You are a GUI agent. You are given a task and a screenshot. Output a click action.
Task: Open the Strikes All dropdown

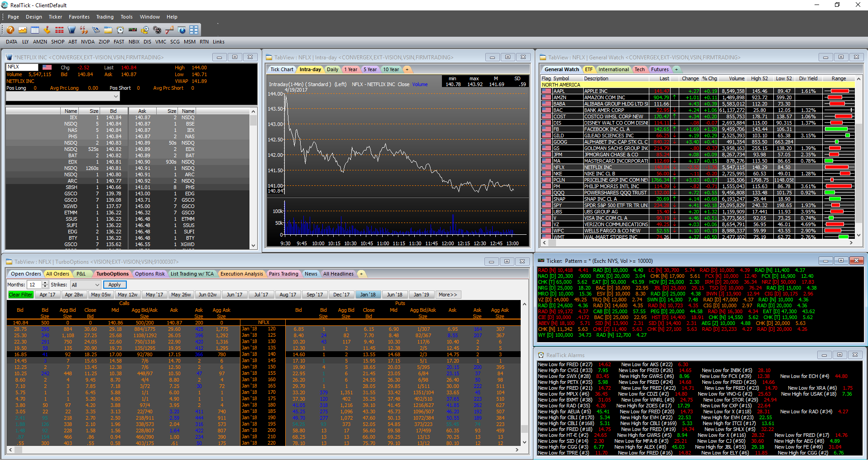[x=85, y=285]
